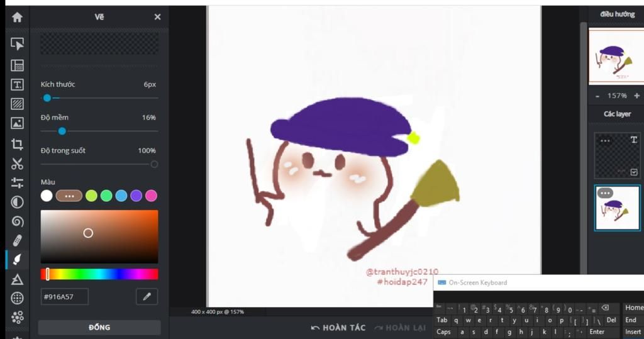
Task: Click HOÀN LẠI to redo
Action: tap(400, 328)
